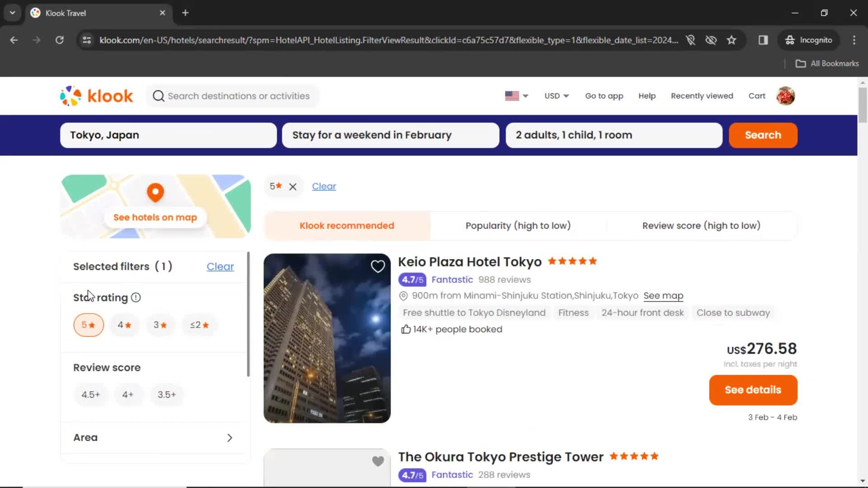The image size is (868, 488).
Task: Click the search magnifier icon
Action: point(158,96)
